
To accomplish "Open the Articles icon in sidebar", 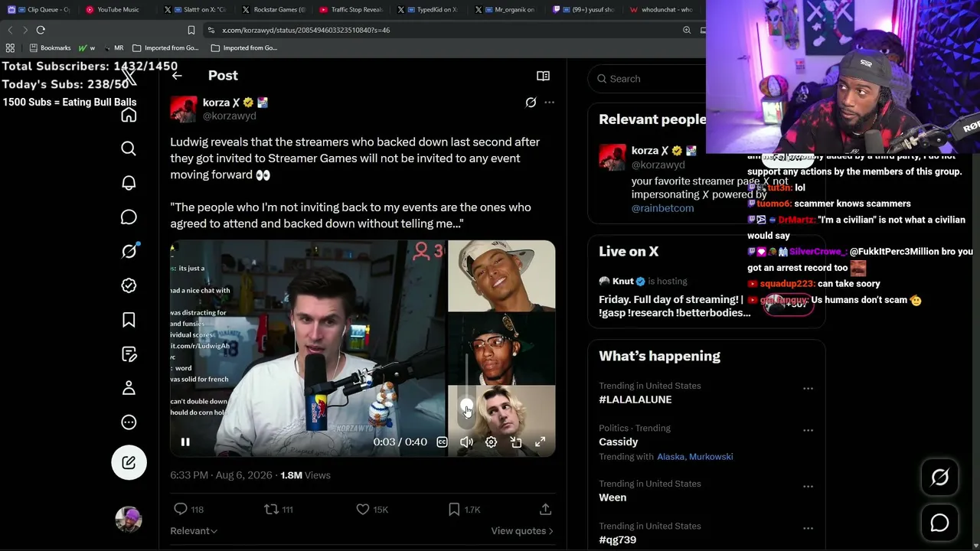I will pos(129,354).
